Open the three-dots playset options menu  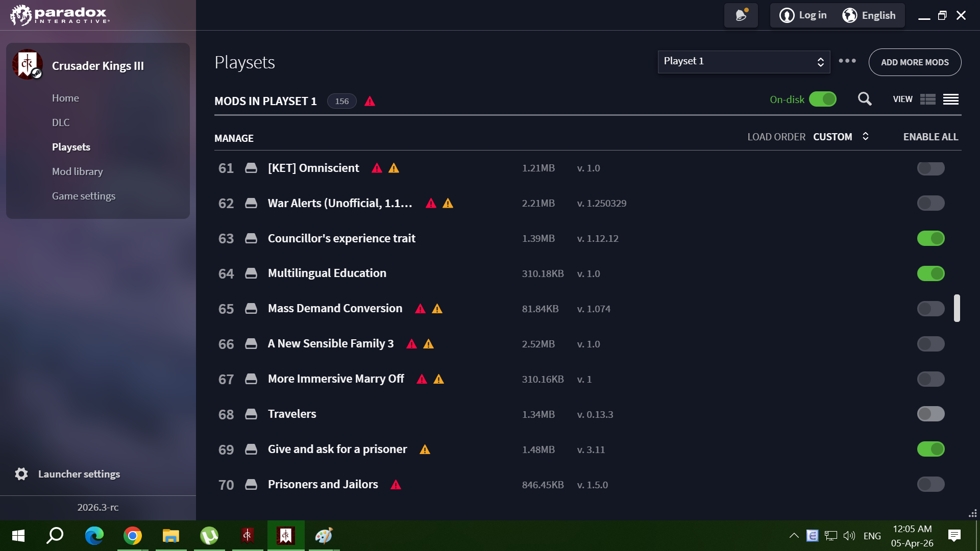pyautogui.click(x=847, y=61)
